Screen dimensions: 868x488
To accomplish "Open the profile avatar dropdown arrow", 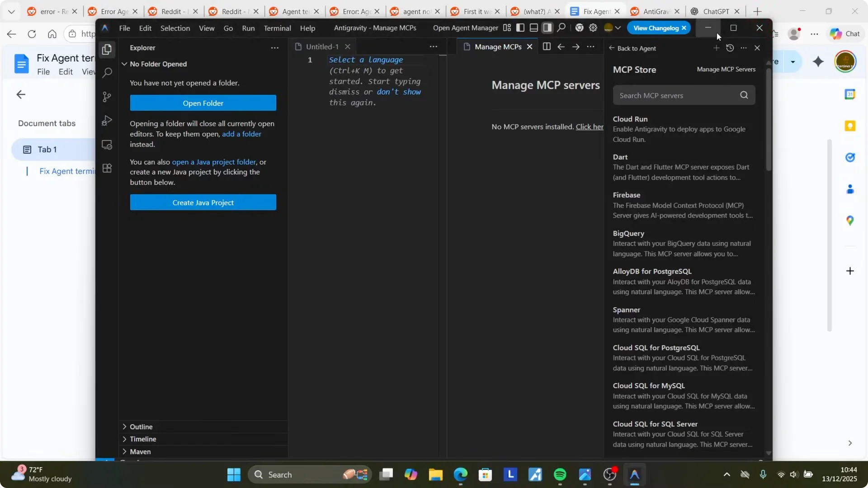I will (618, 28).
